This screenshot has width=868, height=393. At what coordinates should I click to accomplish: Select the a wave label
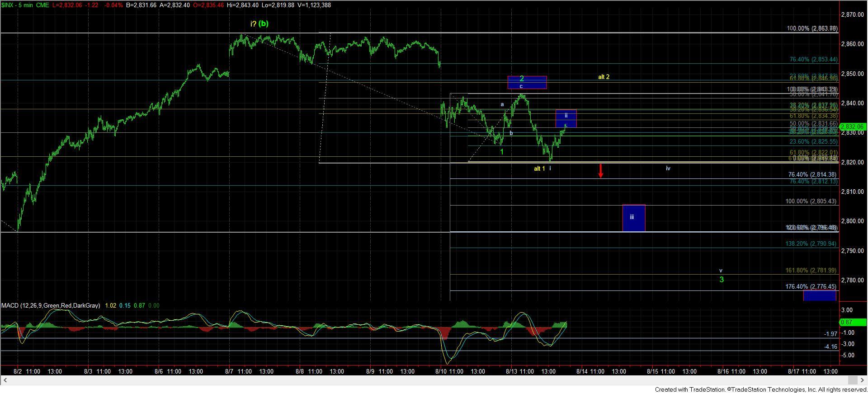[502, 104]
